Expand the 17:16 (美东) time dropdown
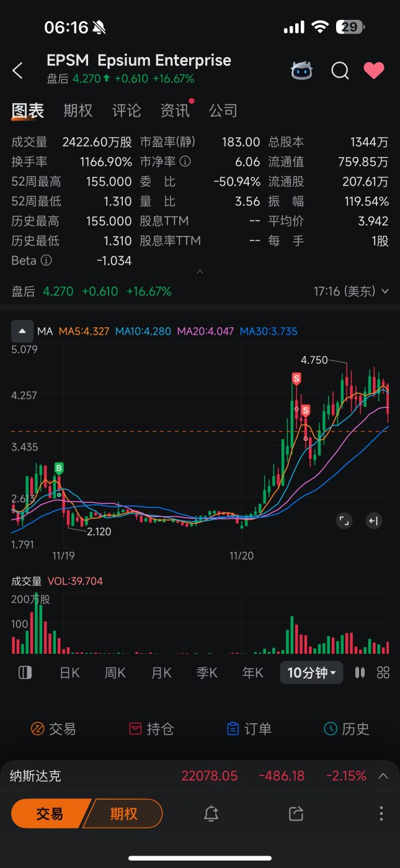The image size is (400, 868). [x=352, y=291]
